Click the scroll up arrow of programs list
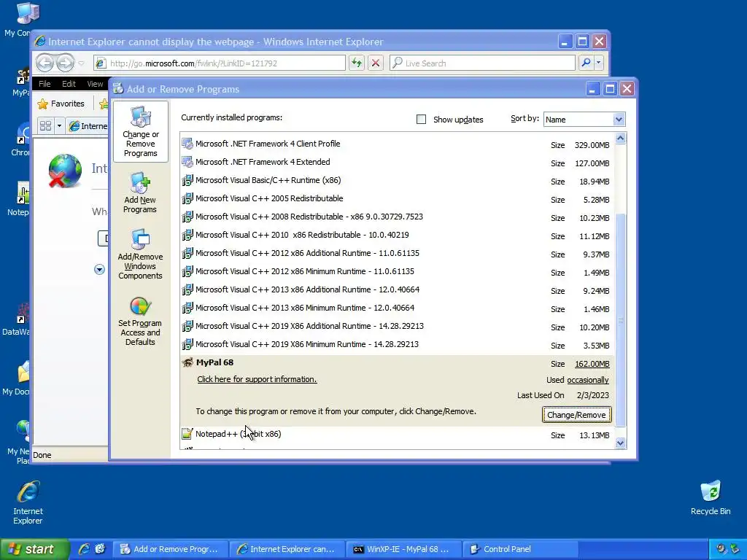This screenshot has height=560, width=747. pyautogui.click(x=620, y=139)
